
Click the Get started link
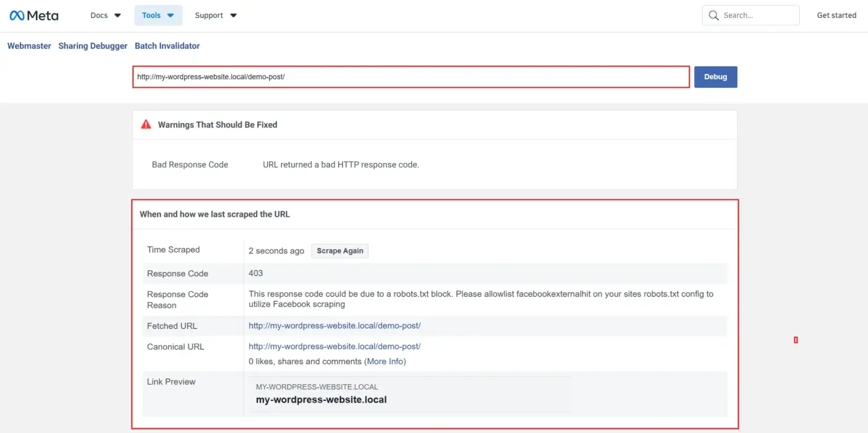pyautogui.click(x=836, y=15)
